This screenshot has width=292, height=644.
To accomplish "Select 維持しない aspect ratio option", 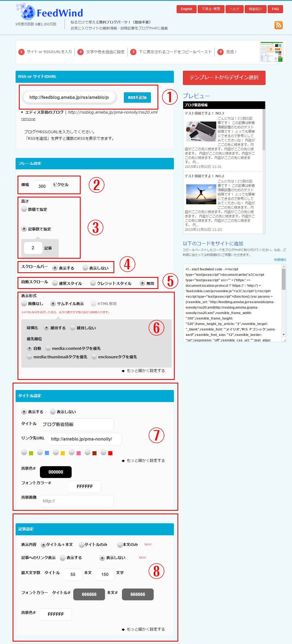I will coord(73,328).
